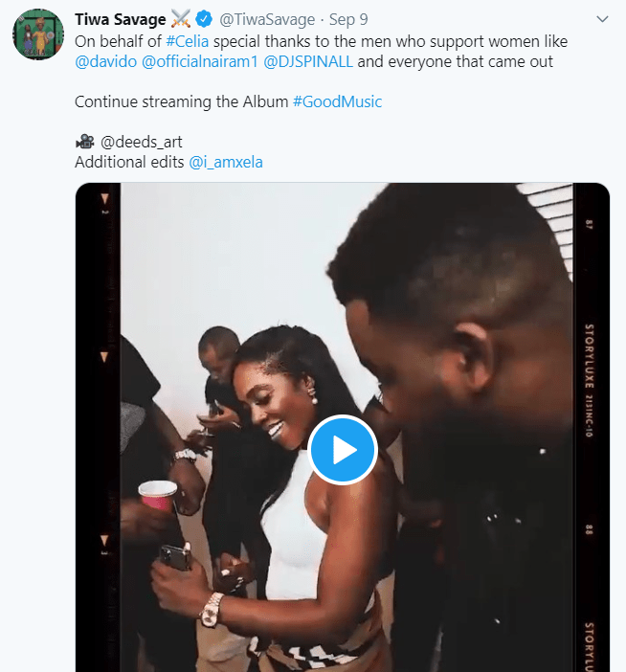Screen dimensions: 626x672
Task: Click the crossed swords emoji
Action: tap(181, 20)
